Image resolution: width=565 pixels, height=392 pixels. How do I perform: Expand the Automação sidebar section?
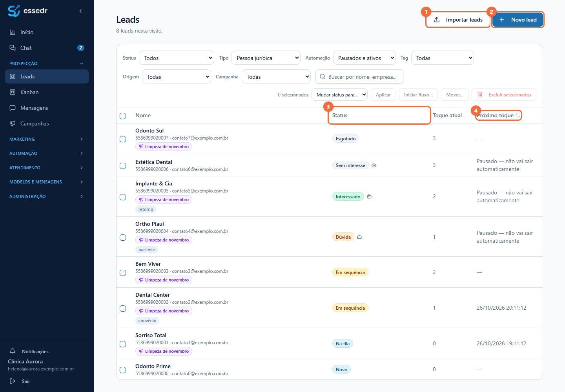click(47, 153)
